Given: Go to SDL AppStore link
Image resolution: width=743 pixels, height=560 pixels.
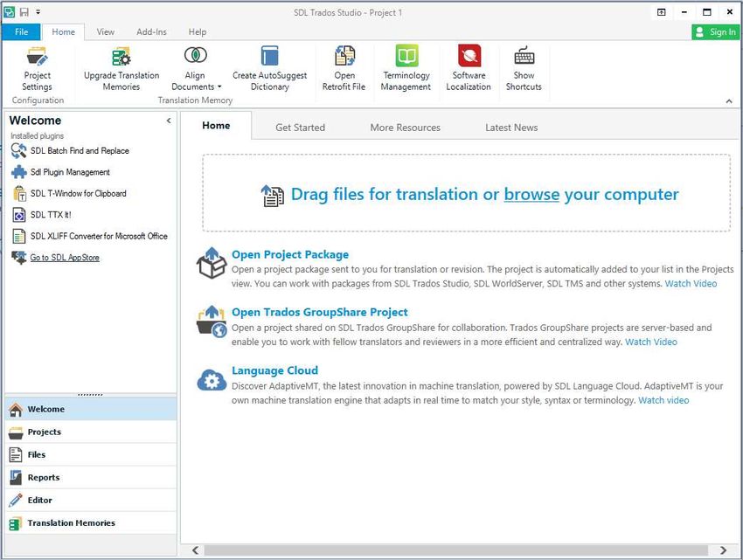Looking at the screenshot, I should [x=65, y=258].
